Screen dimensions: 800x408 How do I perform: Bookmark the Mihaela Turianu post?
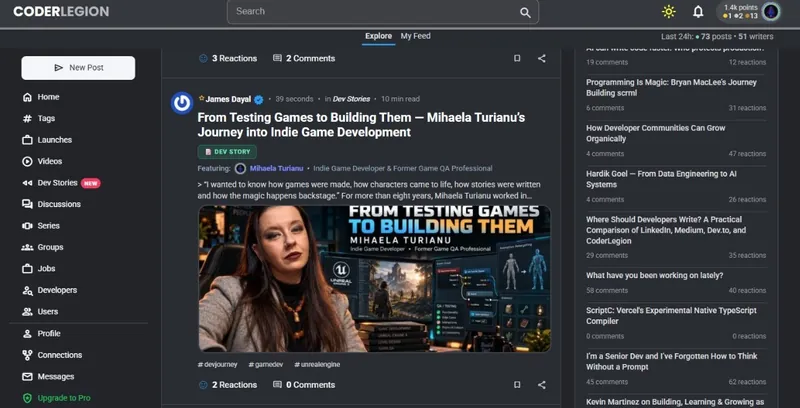pos(517,385)
